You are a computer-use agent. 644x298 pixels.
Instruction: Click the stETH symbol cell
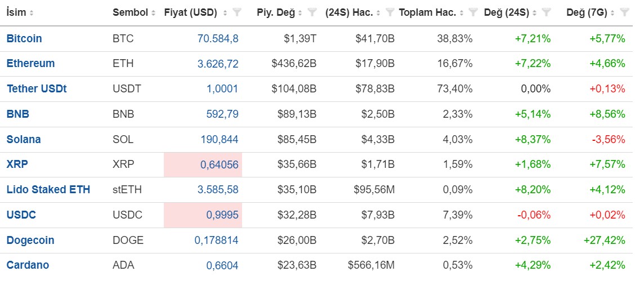[127, 190]
